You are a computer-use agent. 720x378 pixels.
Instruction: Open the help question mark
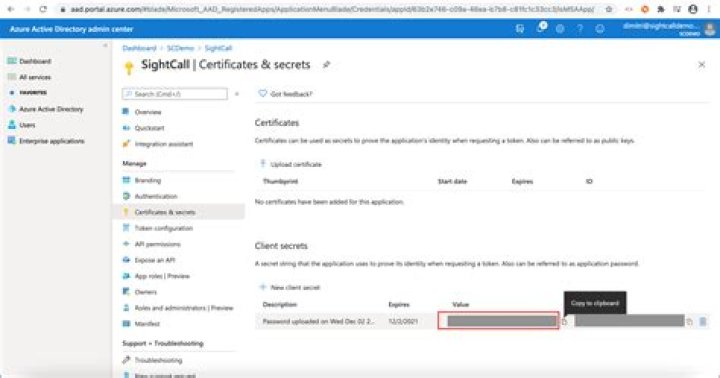[x=580, y=29]
